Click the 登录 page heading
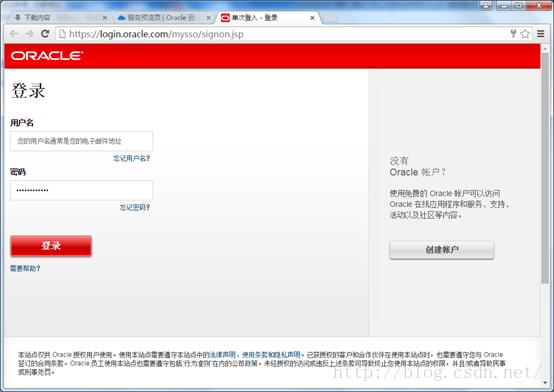This screenshot has height=392, width=554. click(28, 90)
